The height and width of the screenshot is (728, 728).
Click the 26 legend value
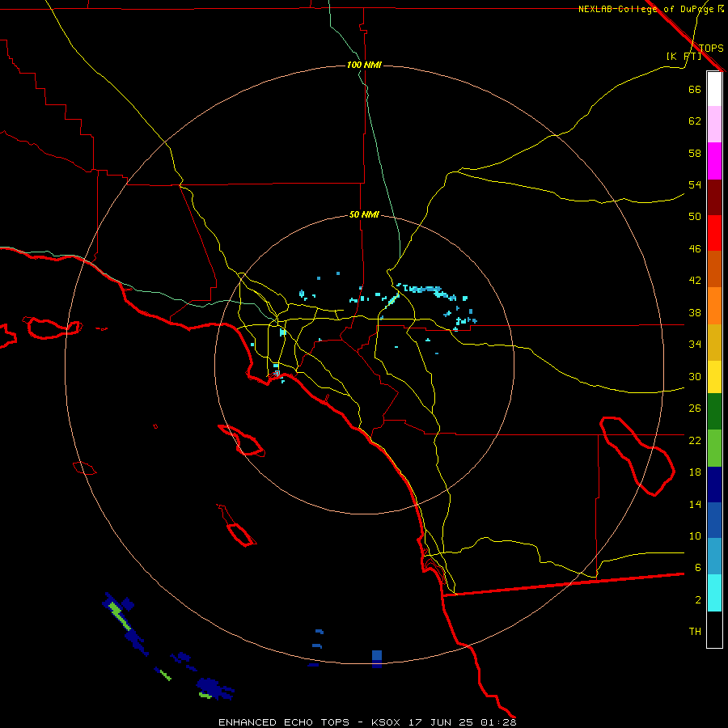pos(695,408)
